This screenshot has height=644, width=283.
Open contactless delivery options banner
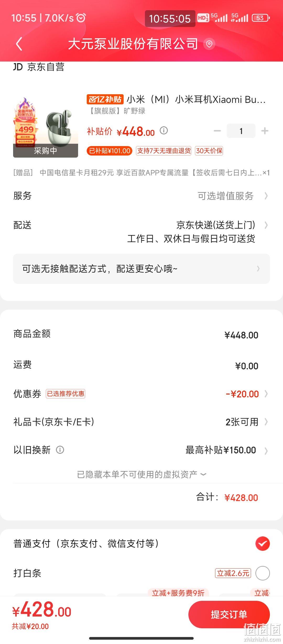coord(141,269)
